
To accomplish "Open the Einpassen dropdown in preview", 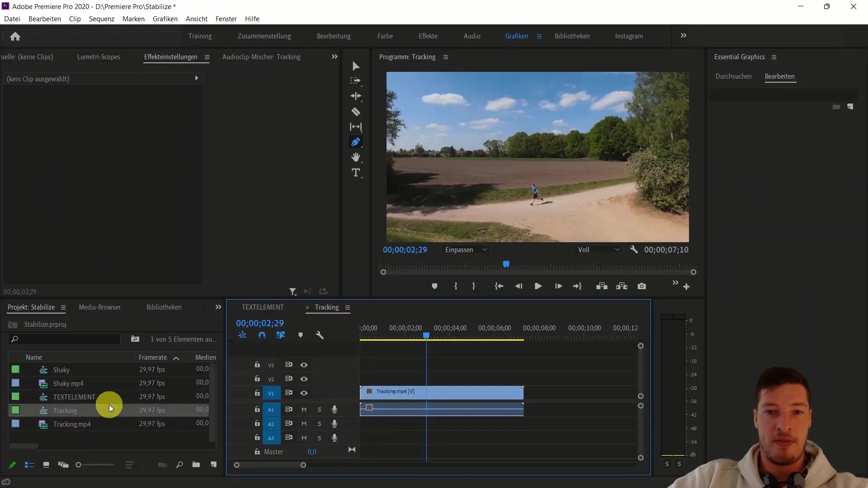I will tap(467, 249).
